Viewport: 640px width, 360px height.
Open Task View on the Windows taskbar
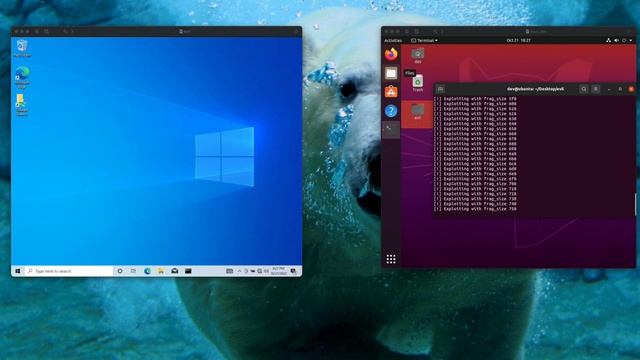click(133, 271)
